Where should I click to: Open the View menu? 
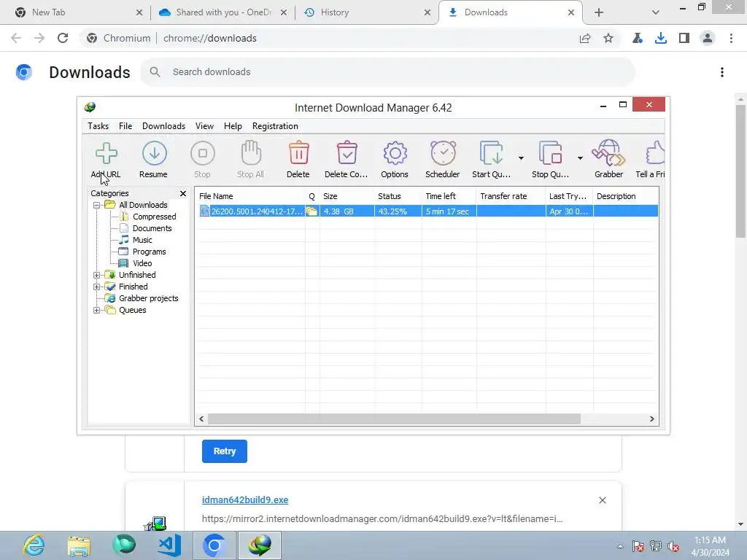(x=204, y=126)
